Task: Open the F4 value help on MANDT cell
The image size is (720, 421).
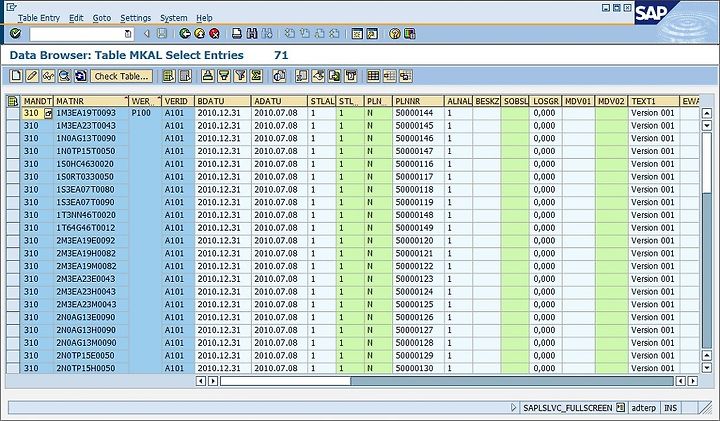Action: [x=48, y=113]
